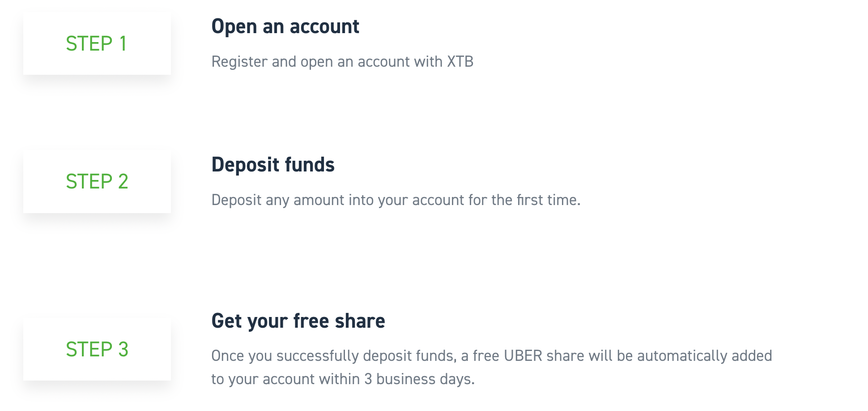The width and height of the screenshot is (868, 411).
Task: Select the STEP 2 card
Action: (x=97, y=181)
